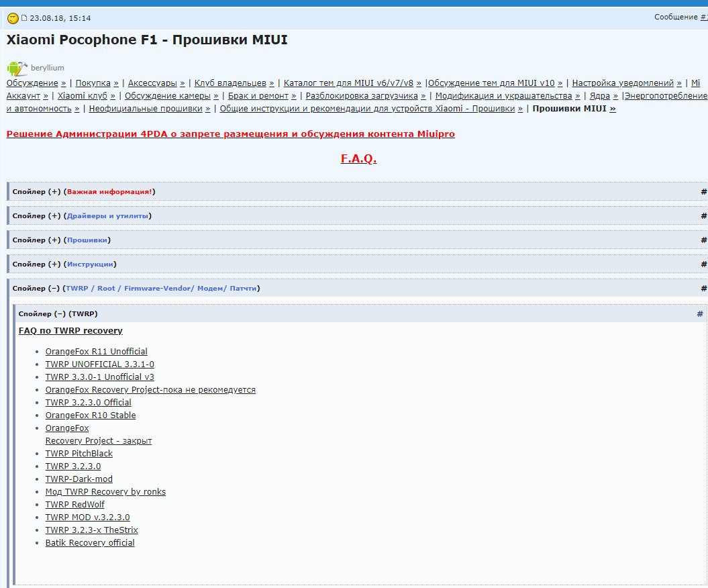Click the » link after bold Прошивки MIUI

coord(612,108)
